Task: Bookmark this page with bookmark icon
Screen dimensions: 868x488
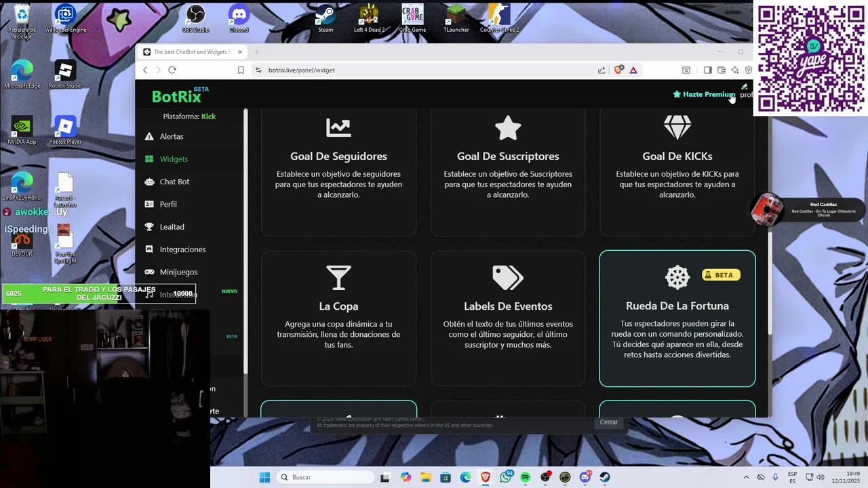Action: (x=241, y=70)
